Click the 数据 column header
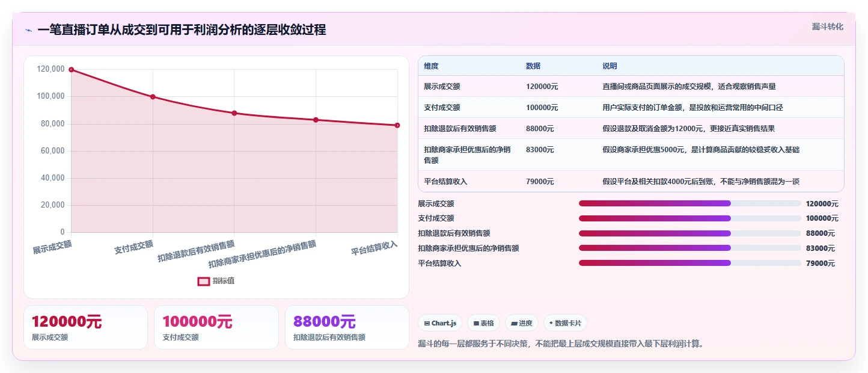This screenshot has height=373, width=868. point(533,66)
